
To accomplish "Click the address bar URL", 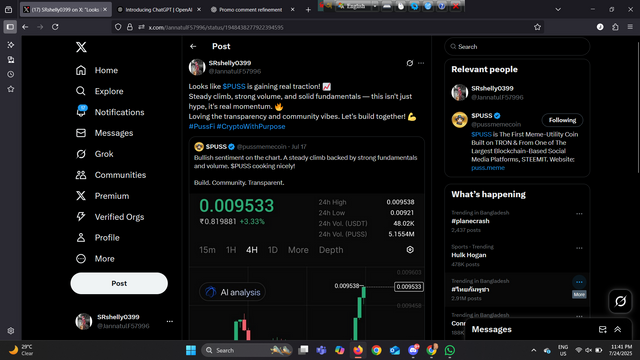I will 216,27.
